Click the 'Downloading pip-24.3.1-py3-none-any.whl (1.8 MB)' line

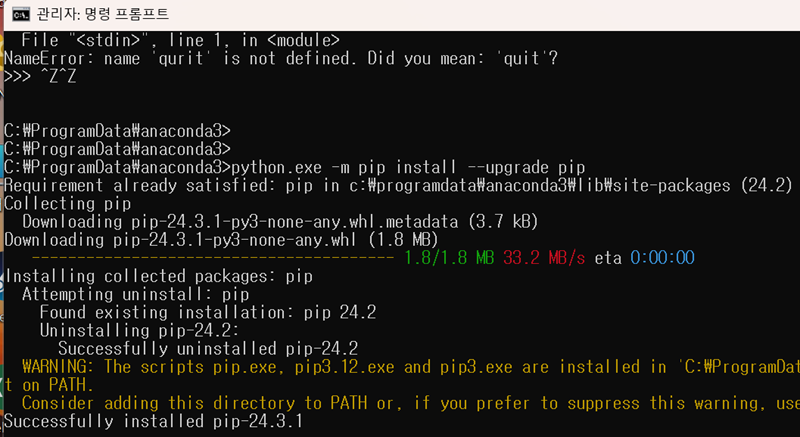(x=221, y=239)
